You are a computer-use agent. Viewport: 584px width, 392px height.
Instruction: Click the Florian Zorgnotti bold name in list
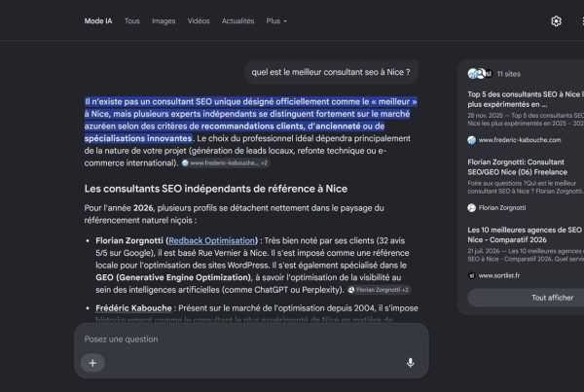tap(129, 240)
